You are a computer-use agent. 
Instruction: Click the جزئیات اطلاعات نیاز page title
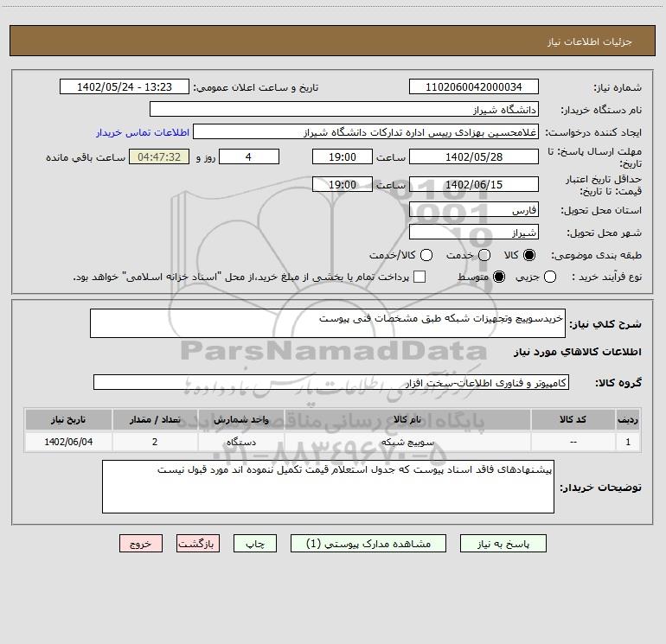tap(590, 41)
